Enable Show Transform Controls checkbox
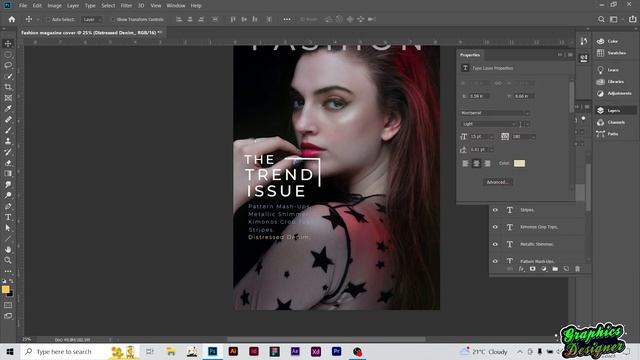This screenshot has width=640, height=360. (113, 20)
